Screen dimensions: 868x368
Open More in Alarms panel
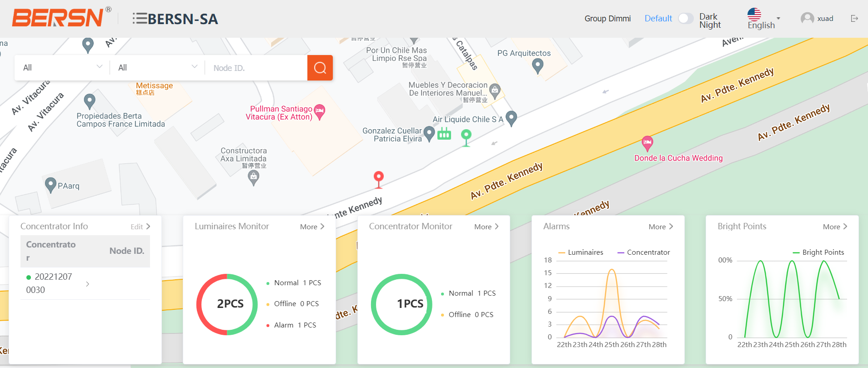661,227
